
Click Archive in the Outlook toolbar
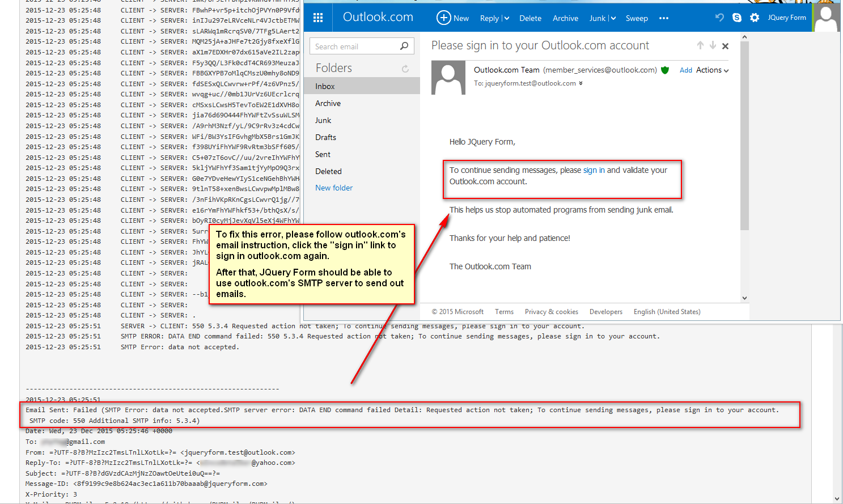point(565,18)
